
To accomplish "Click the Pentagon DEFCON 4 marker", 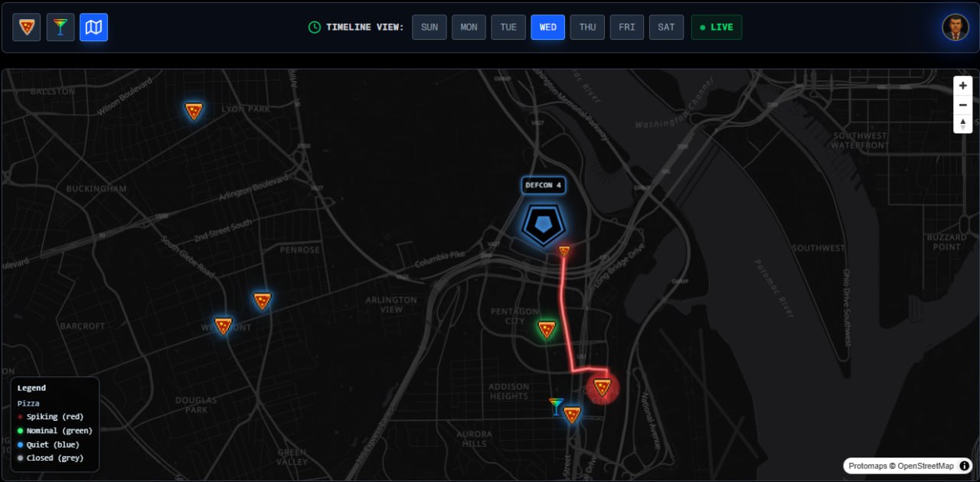I will point(544,223).
